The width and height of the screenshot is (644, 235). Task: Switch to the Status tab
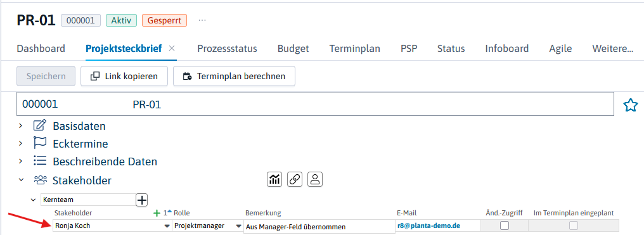point(451,48)
